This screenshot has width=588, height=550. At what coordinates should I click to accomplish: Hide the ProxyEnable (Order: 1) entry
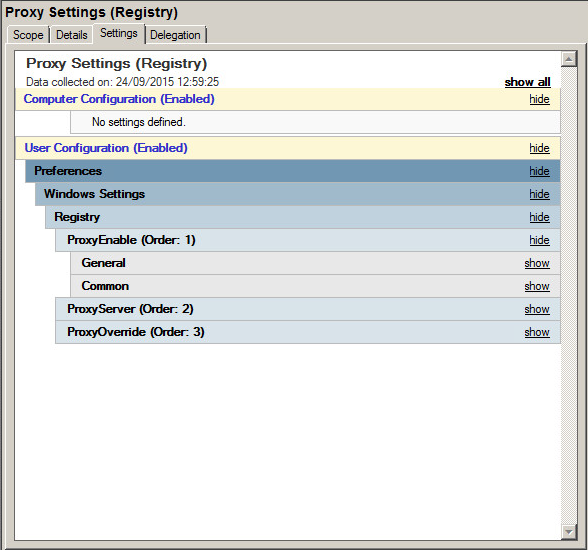click(x=539, y=240)
